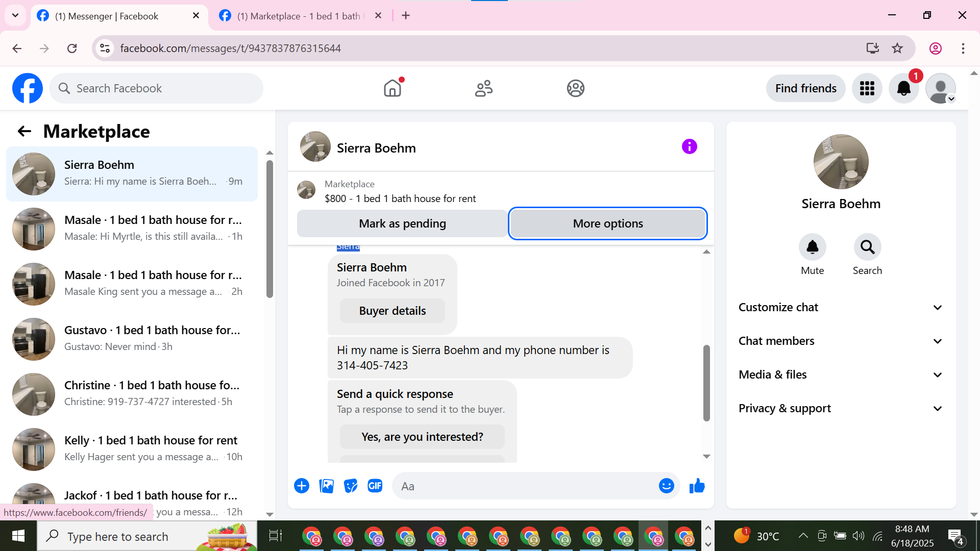This screenshot has height=551, width=980.
Task: Expand the Privacy & support section
Action: coord(841,408)
